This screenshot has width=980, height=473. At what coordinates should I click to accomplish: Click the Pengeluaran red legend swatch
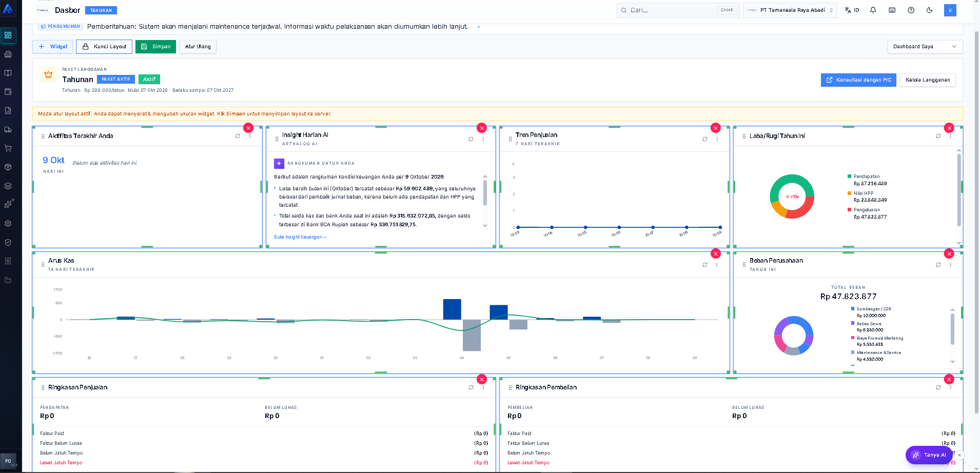(850, 210)
